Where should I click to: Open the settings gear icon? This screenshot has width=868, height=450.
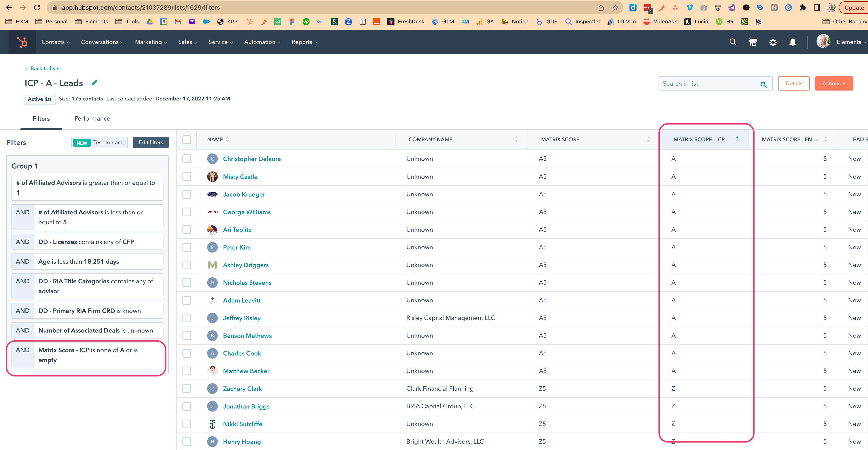(773, 42)
